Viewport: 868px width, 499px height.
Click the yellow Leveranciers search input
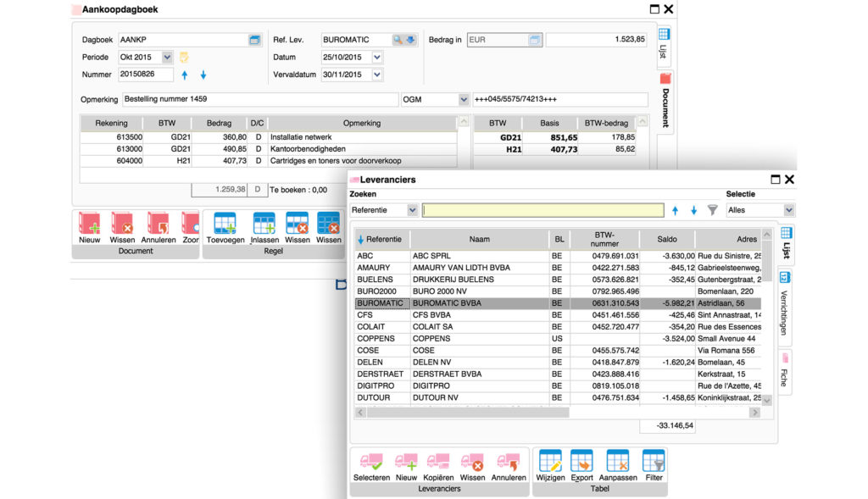point(543,210)
